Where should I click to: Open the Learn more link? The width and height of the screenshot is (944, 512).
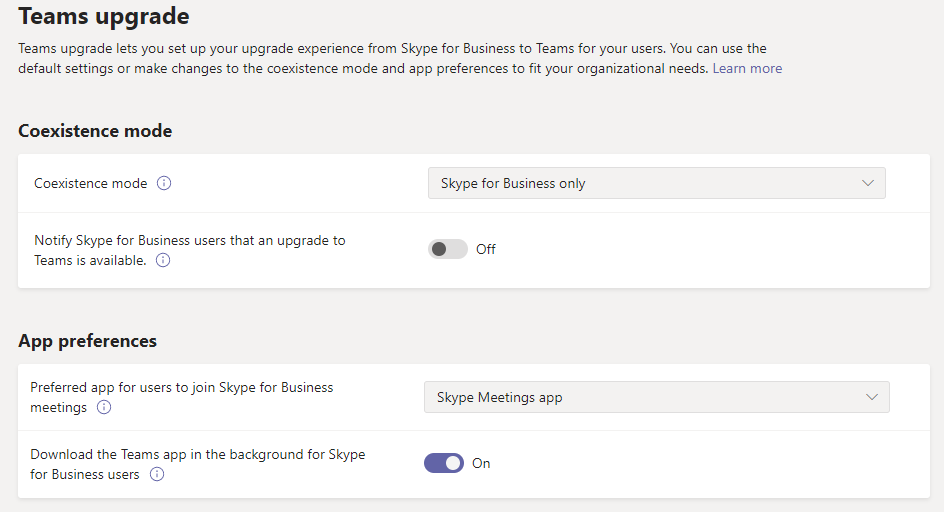click(x=747, y=69)
